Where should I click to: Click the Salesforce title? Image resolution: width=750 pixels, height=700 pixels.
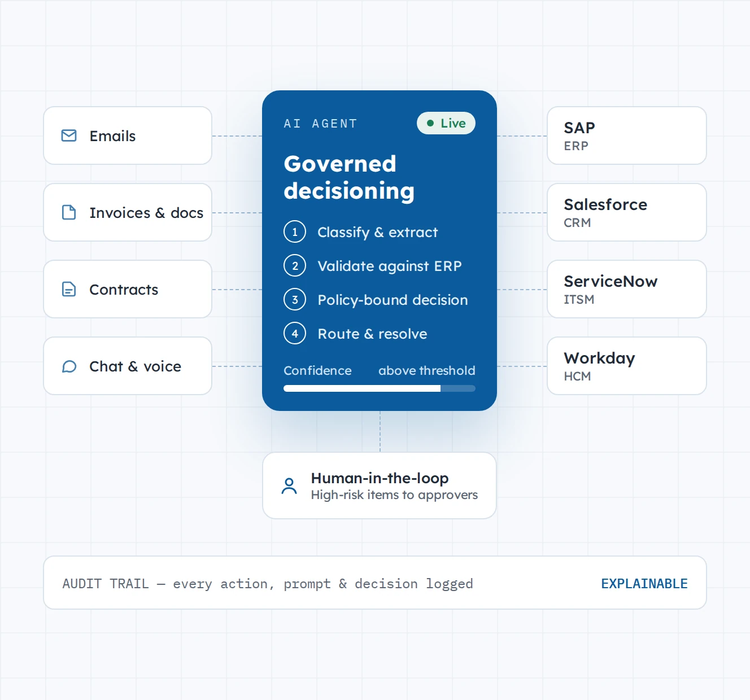point(605,204)
